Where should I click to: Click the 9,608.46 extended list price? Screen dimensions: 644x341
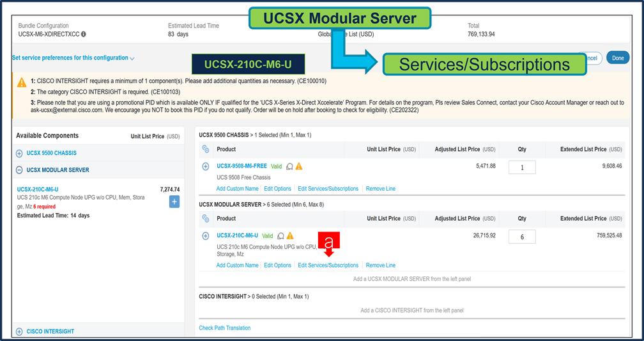(x=612, y=166)
